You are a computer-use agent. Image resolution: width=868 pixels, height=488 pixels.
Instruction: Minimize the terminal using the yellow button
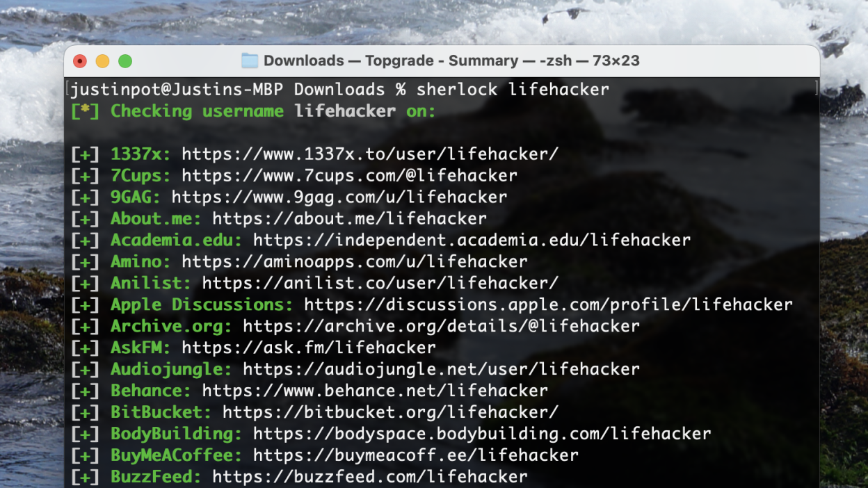pos(102,61)
